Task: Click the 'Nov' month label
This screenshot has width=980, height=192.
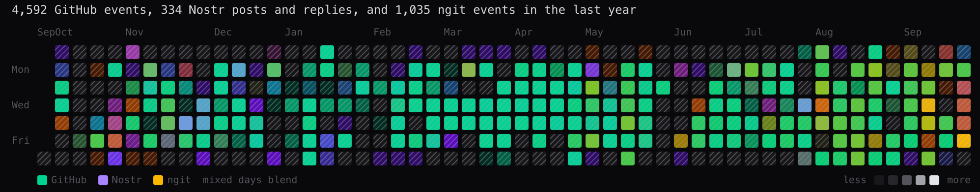Action: click(134, 32)
